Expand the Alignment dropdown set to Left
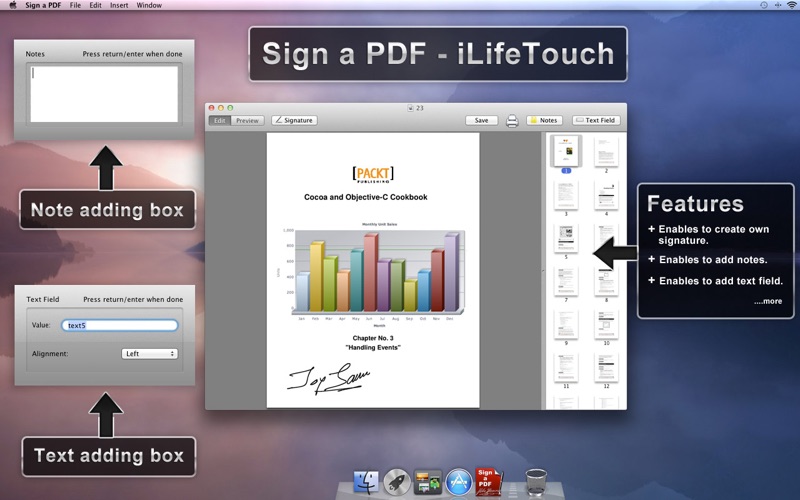Screen dimensions: 800x500 [x=149, y=353]
